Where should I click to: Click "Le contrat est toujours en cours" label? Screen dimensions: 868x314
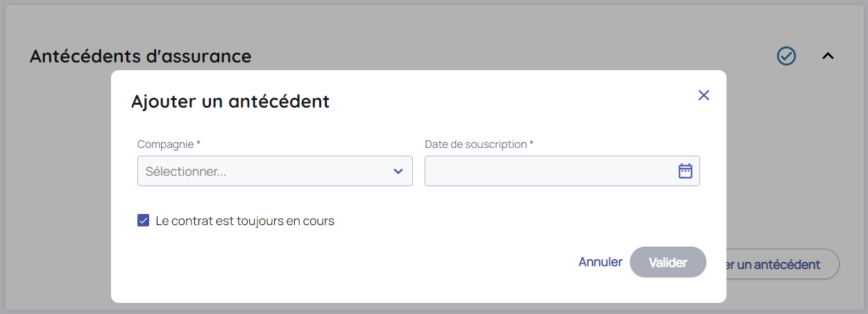[245, 221]
